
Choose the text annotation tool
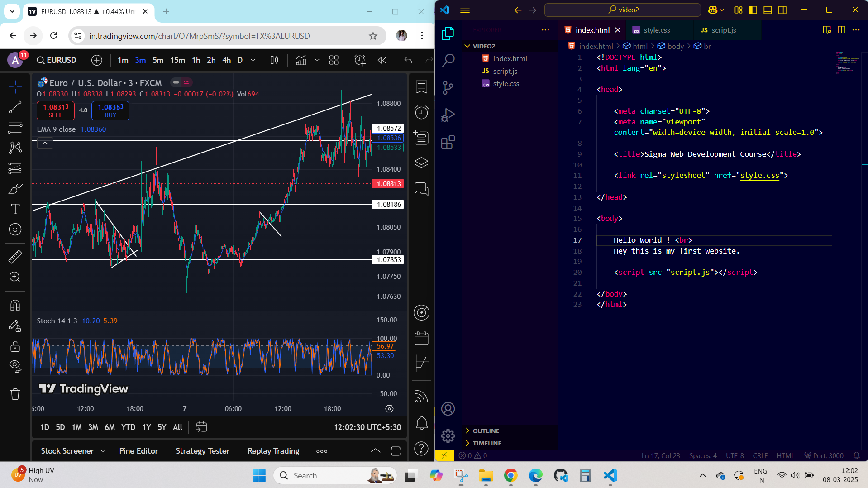pyautogui.click(x=15, y=209)
